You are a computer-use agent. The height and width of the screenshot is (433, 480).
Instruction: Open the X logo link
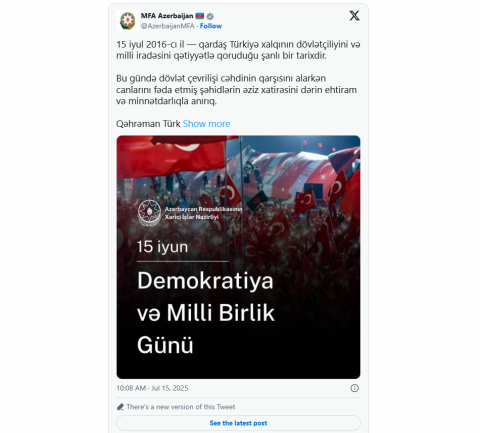354,15
